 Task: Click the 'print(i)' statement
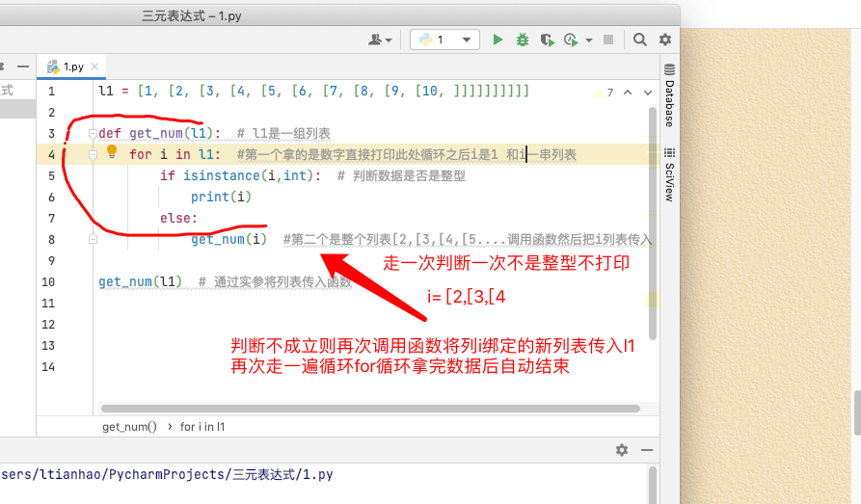[x=222, y=197]
